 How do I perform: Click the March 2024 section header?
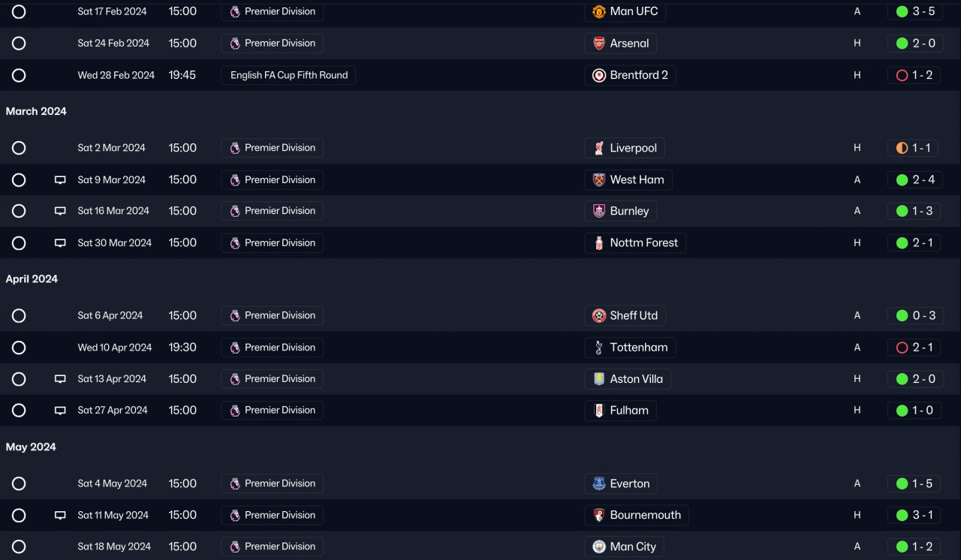pos(36,111)
